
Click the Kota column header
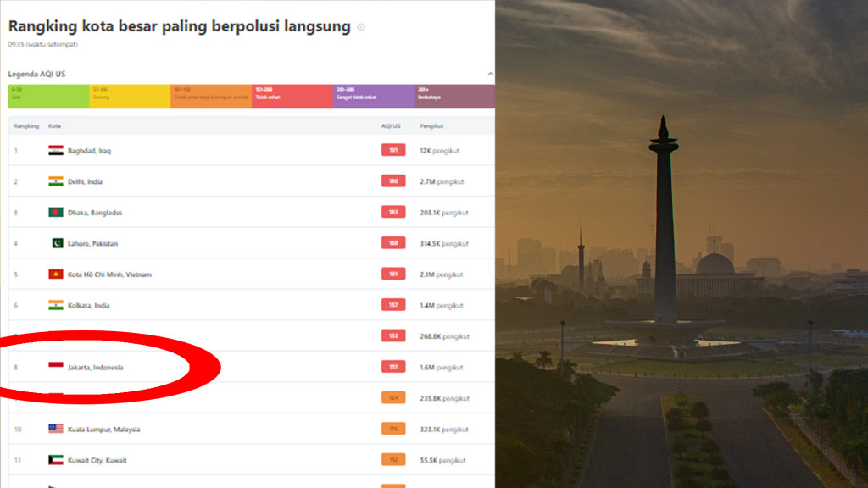[x=54, y=126]
